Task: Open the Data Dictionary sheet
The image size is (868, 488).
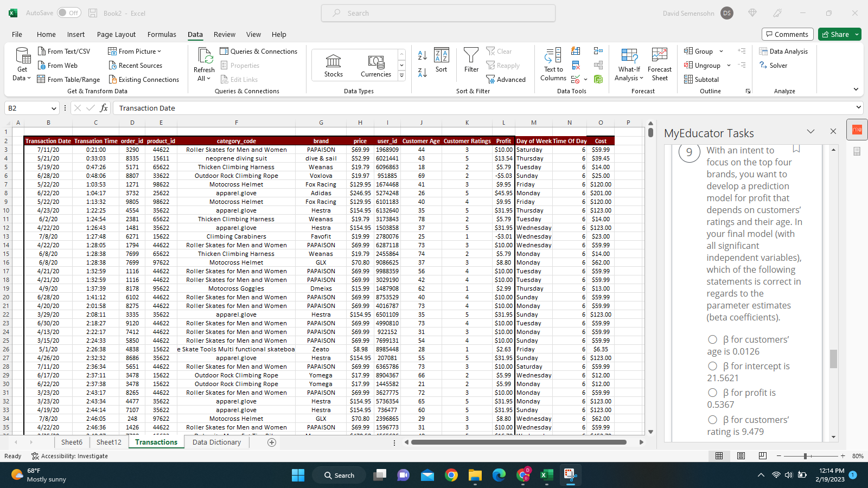Action: 216,442
